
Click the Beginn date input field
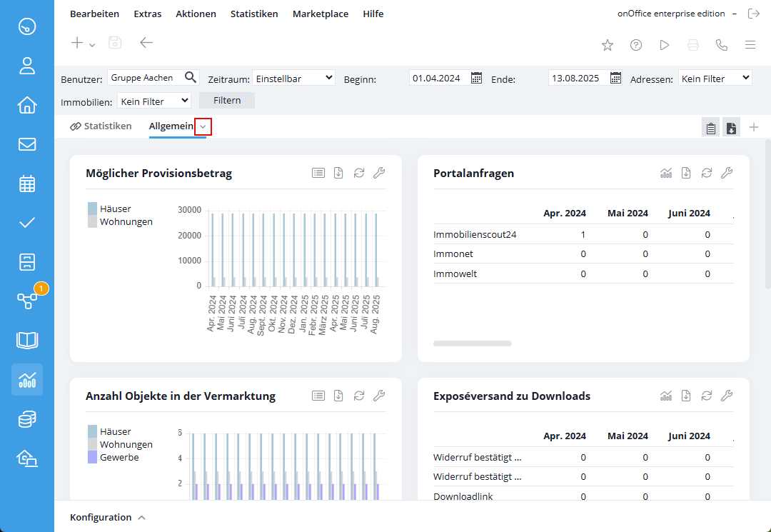coord(438,78)
